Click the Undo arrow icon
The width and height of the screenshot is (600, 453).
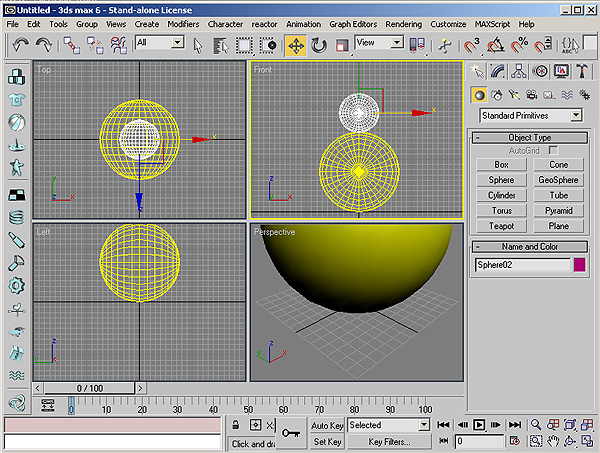click(20, 45)
